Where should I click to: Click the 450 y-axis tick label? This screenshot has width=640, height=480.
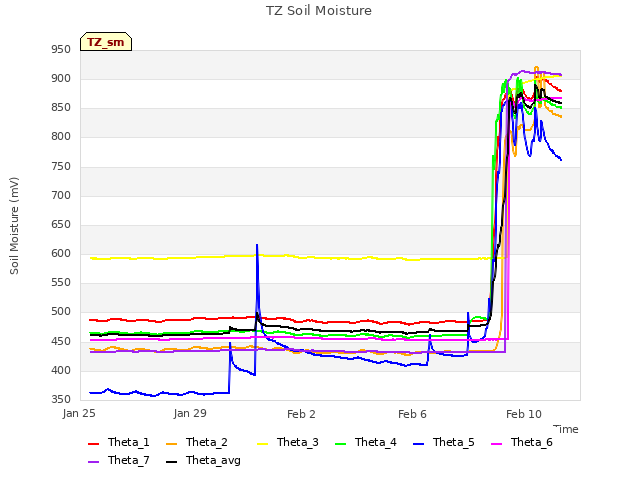click(x=61, y=341)
